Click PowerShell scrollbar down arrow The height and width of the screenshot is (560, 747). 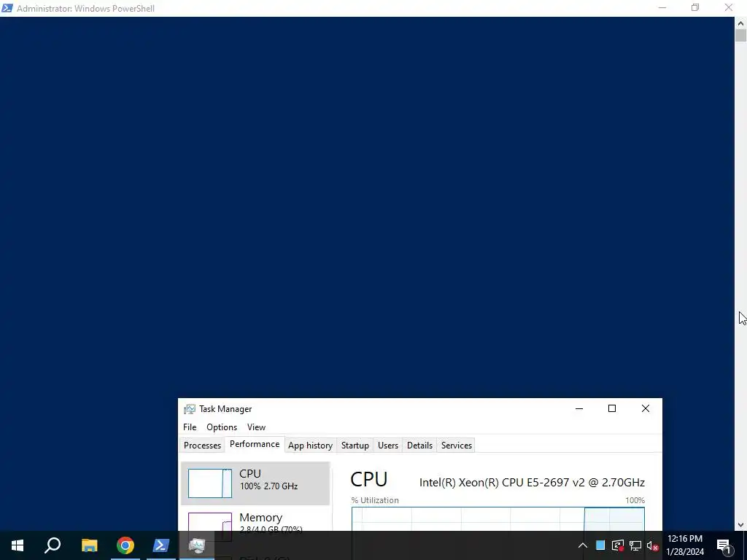pyautogui.click(x=740, y=525)
